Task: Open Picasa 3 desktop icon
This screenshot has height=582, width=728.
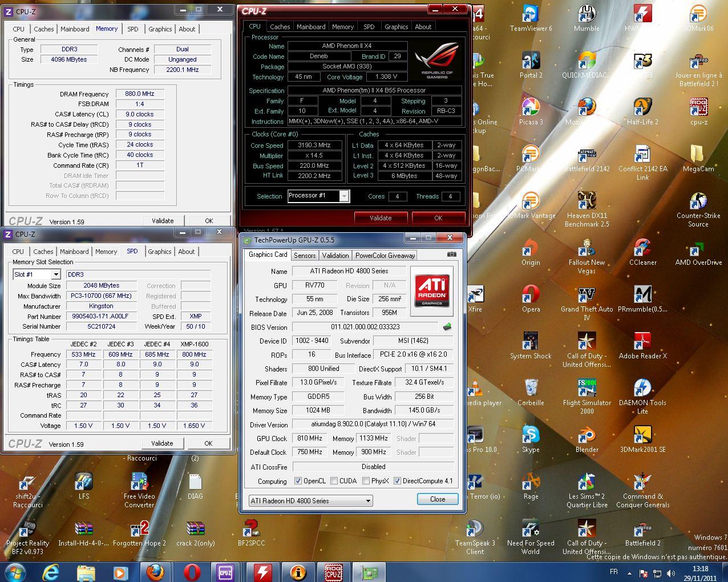Action: click(531, 112)
